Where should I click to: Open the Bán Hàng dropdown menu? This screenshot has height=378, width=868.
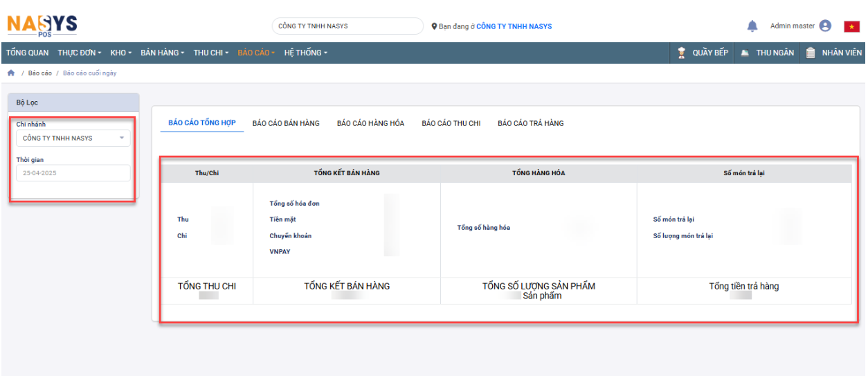click(x=162, y=53)
